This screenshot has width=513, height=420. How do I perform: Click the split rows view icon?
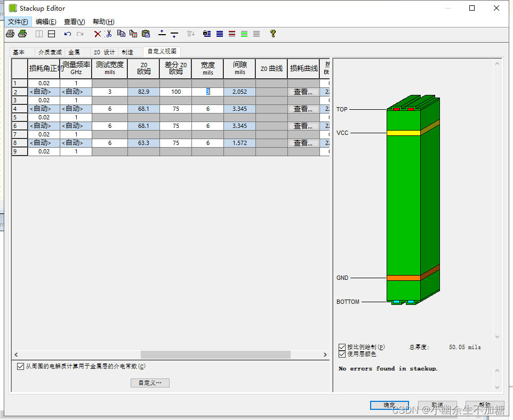point(51,34)
